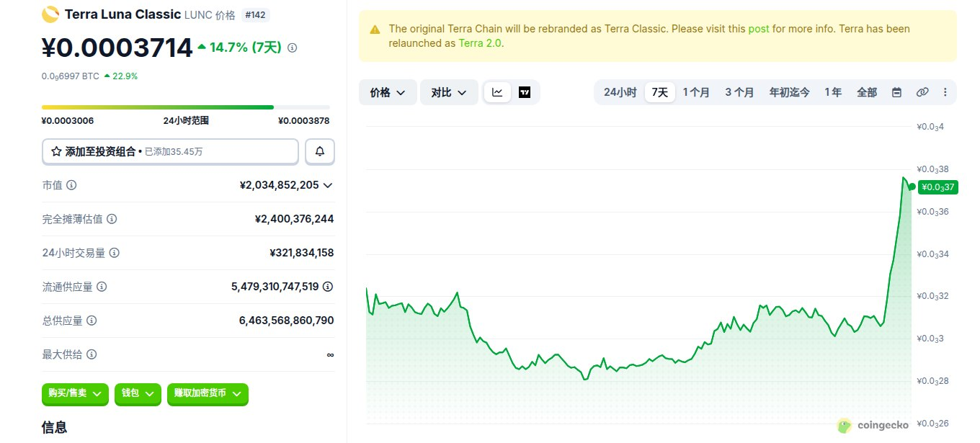The height and width of the screenshot is (443, 980).
Task: Switch to the line chart view icon
Action: 497,92
